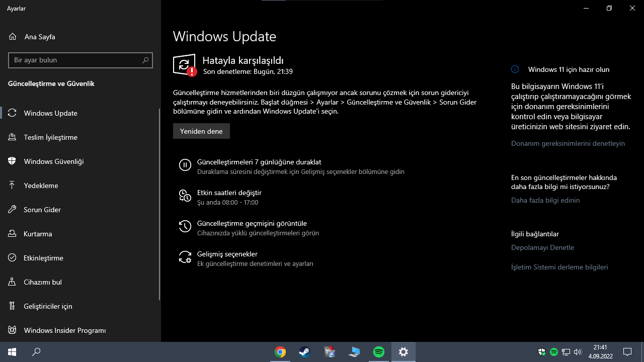The width and height of the screenshot is (644, 362).
Task: Click the Geliştiriciler için tools icon
Action: pos(13,306)
